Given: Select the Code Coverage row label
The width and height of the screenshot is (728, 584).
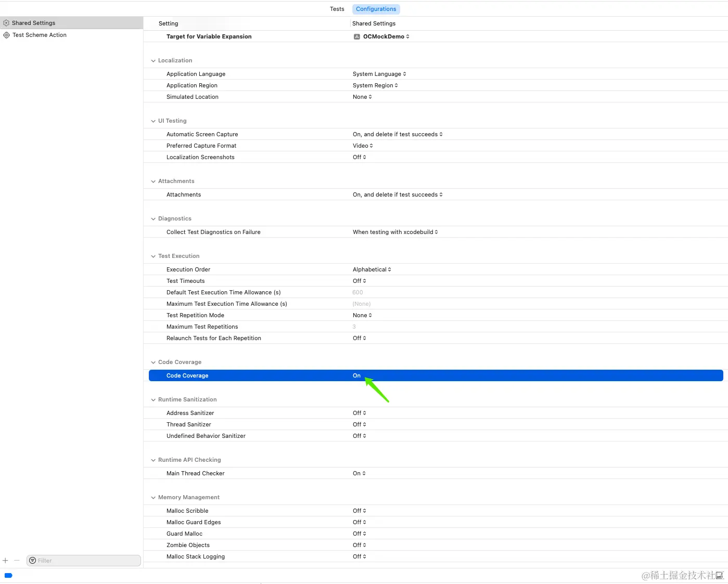Looking at the screenshot, I should point(187,375).
